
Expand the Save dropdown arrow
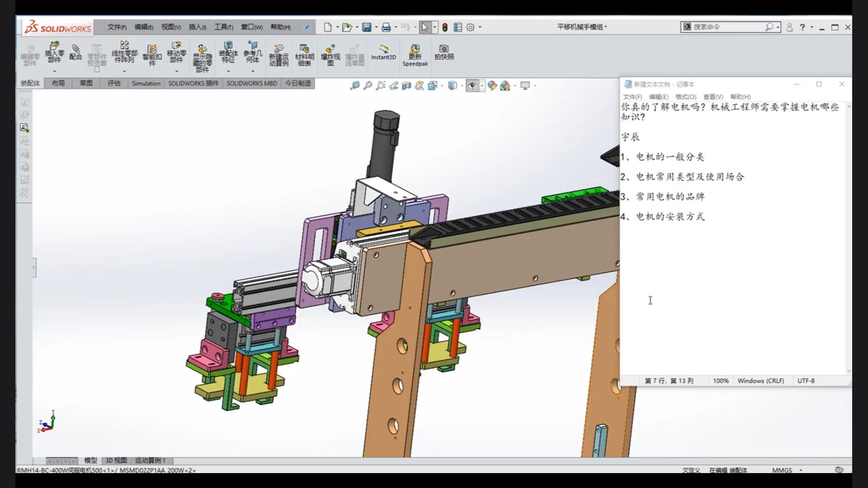click(x=376, y=27)
